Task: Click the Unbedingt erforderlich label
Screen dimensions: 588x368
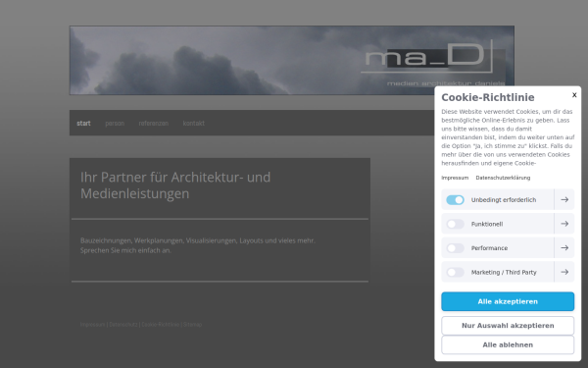Action: point(504,200)
